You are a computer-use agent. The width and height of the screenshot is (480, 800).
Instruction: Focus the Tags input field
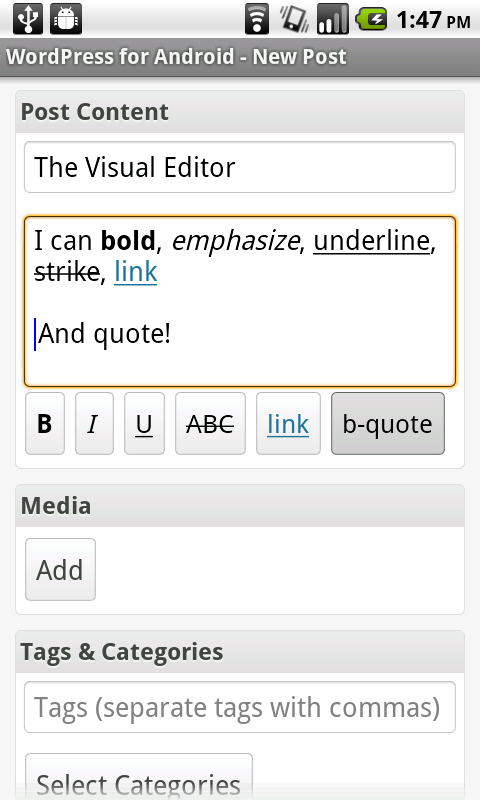240,707
